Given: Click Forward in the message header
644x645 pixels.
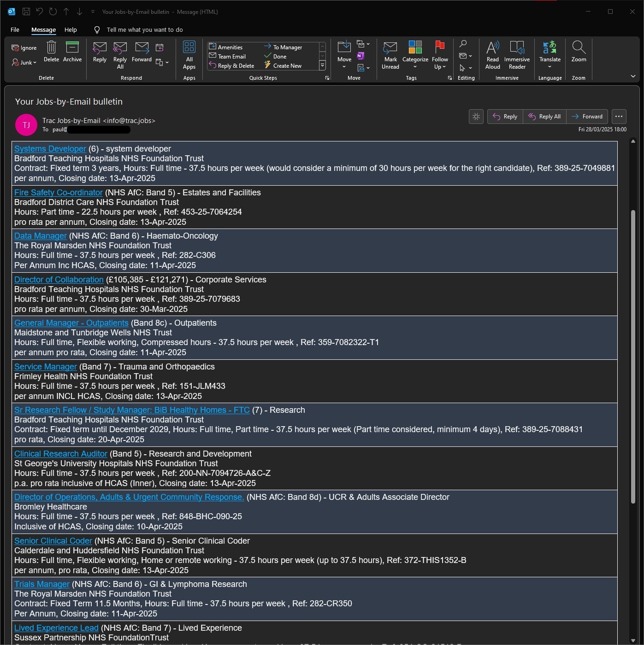Looking at the screenshot, I should 587,117.
